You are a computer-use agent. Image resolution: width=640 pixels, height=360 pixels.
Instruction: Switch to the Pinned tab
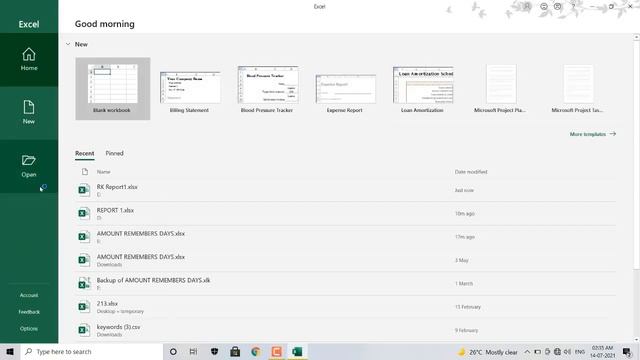[114, 153]
